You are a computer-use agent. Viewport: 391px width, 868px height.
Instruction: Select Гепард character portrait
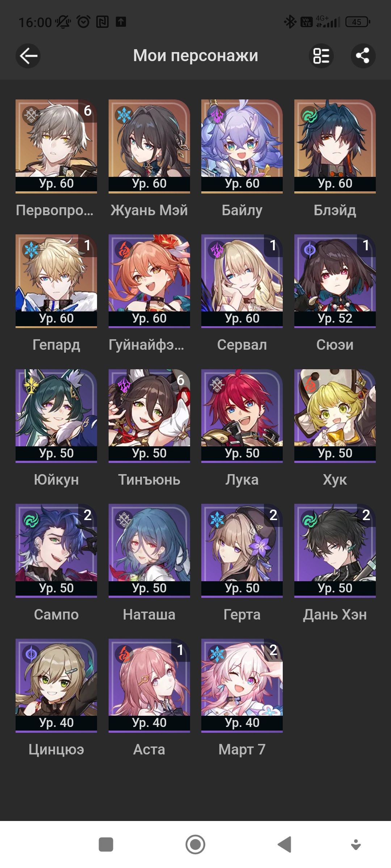[56, 281]
